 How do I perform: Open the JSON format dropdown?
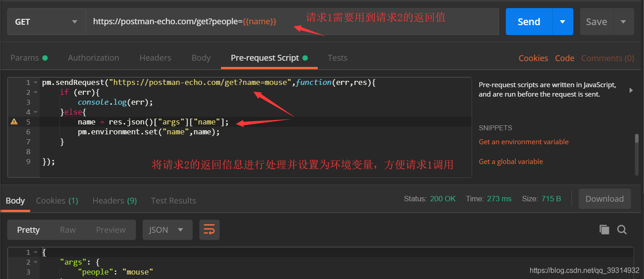point(167,230)
